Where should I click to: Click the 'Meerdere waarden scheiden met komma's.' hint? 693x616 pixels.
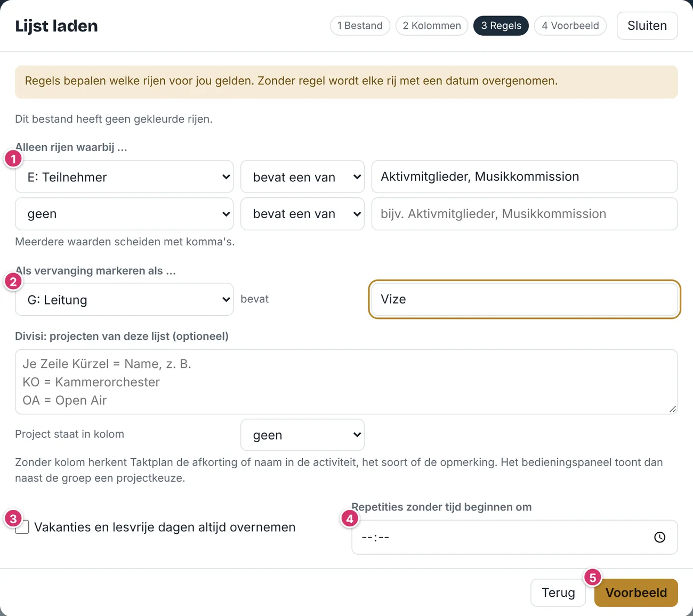[x=125, y=242]
